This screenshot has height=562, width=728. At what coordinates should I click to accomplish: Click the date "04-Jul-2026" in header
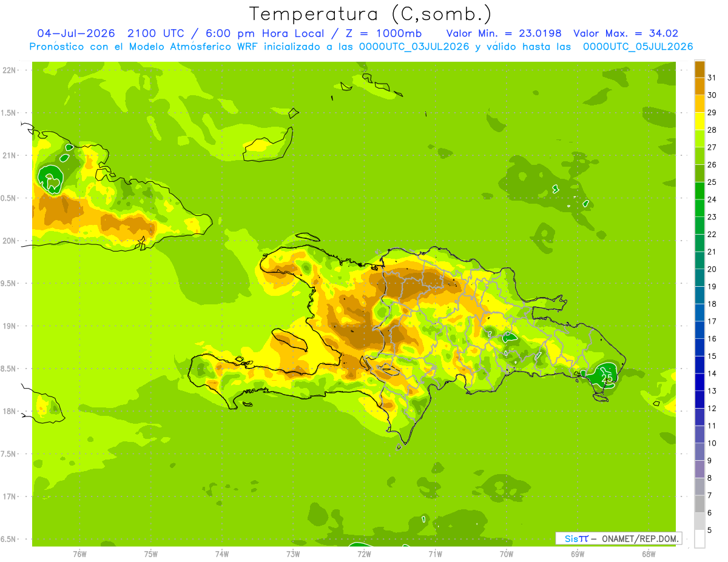[x=76, y=33]
